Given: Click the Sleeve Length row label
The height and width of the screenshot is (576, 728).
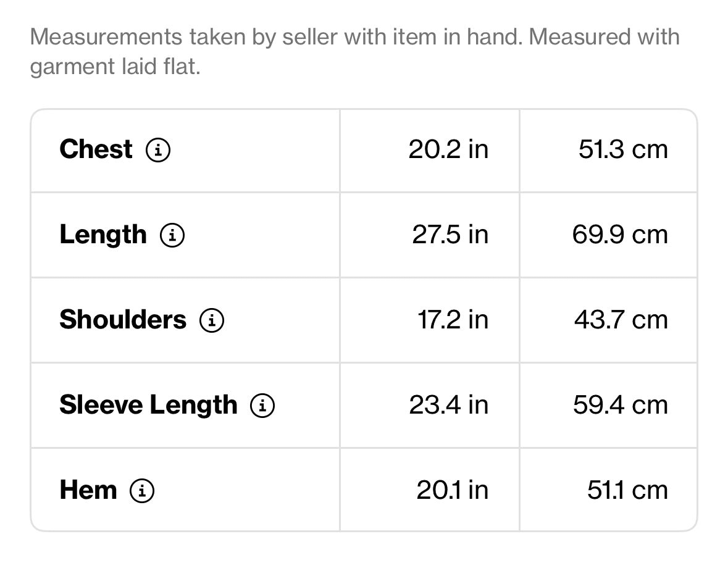Looking at the screenshot, I should pos(149,405).
